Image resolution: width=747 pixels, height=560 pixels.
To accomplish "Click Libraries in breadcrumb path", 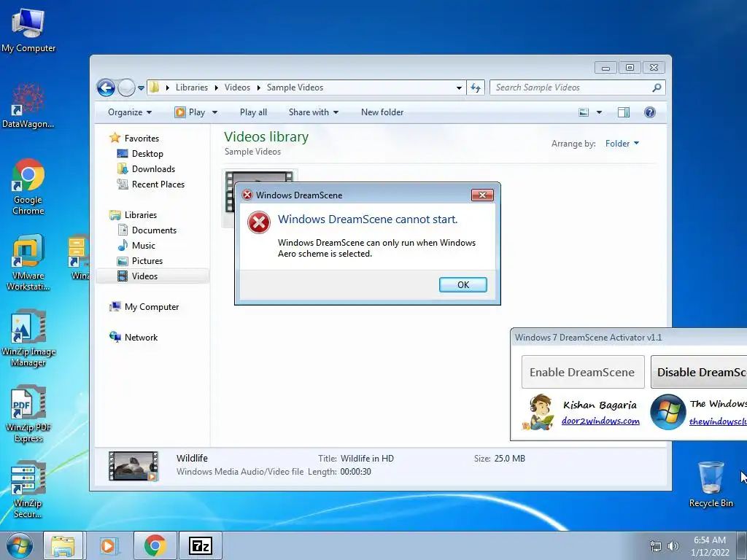I will (192, 87).
